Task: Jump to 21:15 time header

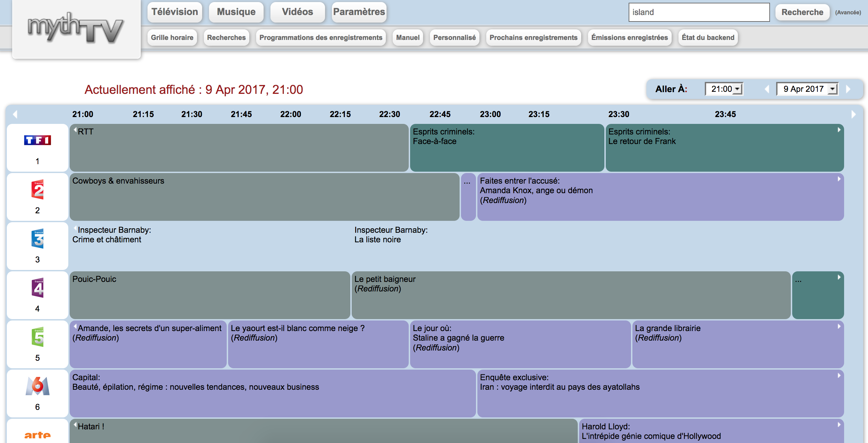Action: point(143,114)
